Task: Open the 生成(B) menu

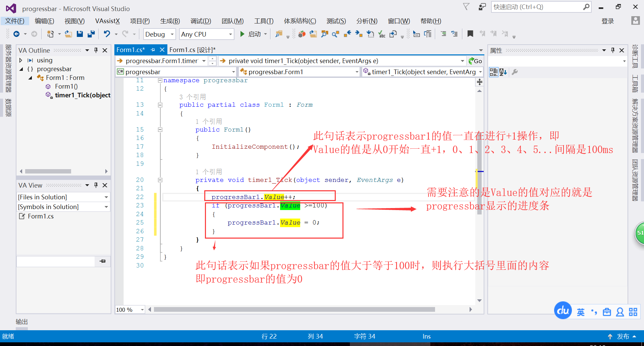Action: [x=170, y=21]
